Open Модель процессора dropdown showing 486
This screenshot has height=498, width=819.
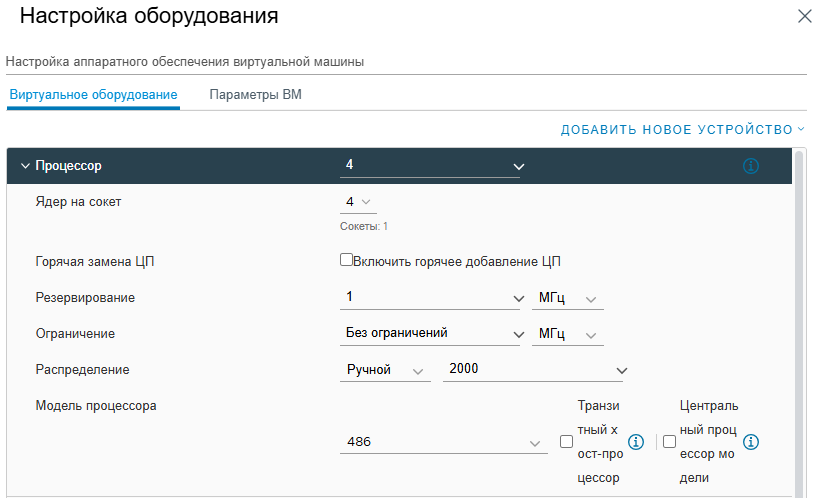(443, 442)
